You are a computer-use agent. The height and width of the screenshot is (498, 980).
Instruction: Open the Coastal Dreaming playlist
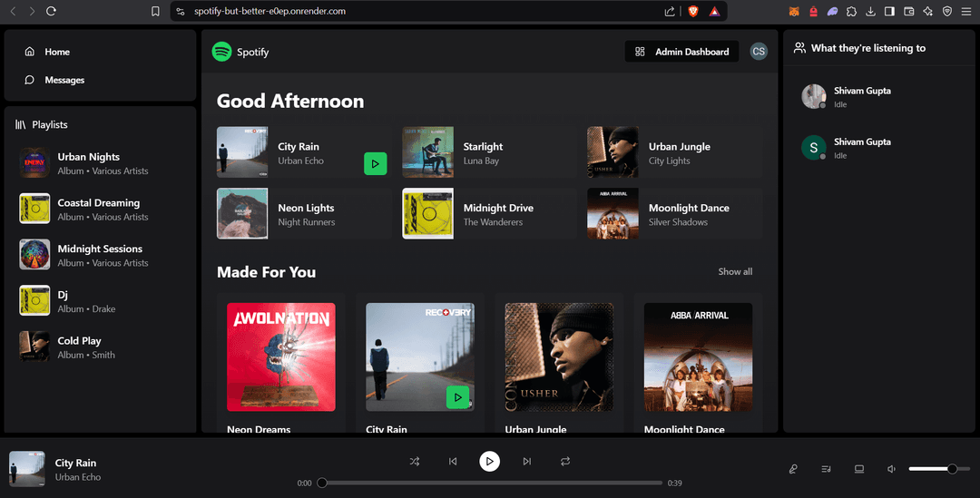(100, 210)
